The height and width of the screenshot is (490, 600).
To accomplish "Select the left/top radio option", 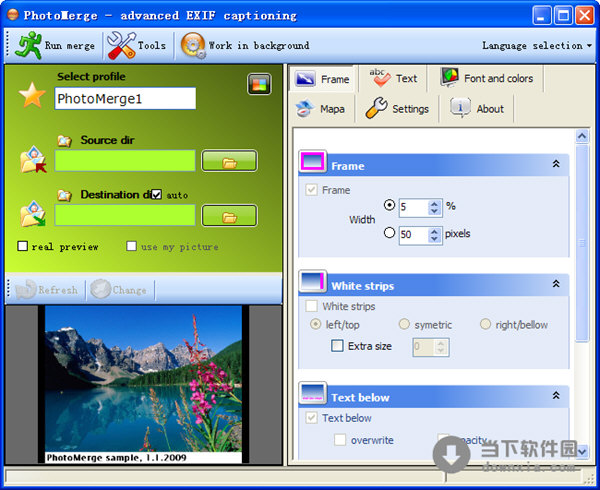I will click(315, 324).
